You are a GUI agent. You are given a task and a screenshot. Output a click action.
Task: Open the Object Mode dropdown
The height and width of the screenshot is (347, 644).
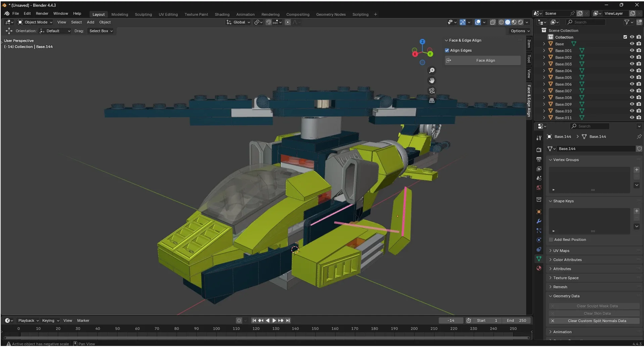[x=35, y=22]
